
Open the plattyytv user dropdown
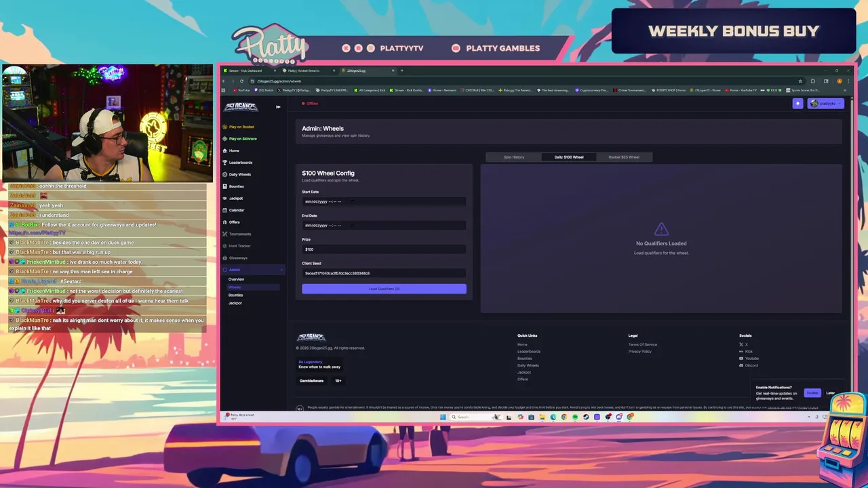pyautogui.click(x=825, y=103)
